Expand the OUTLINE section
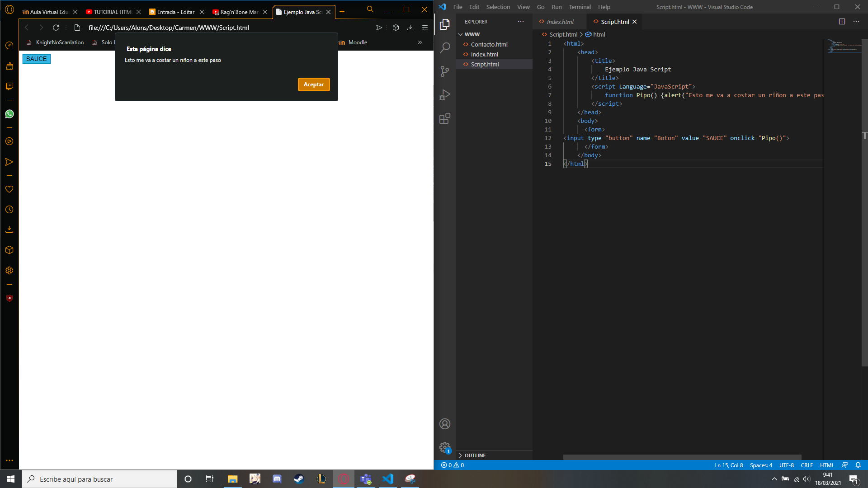 click(x=475, y=455)
